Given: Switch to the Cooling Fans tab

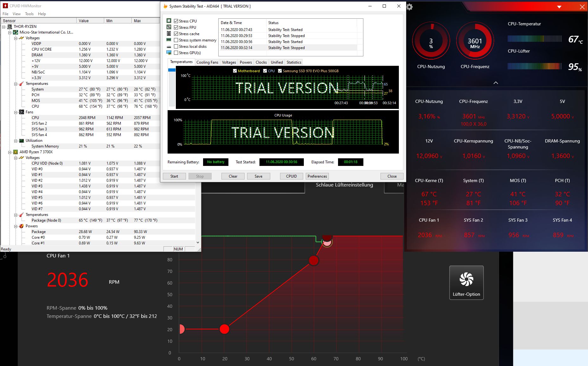Looking at the screenshot, I should click(x=207, y=62).
